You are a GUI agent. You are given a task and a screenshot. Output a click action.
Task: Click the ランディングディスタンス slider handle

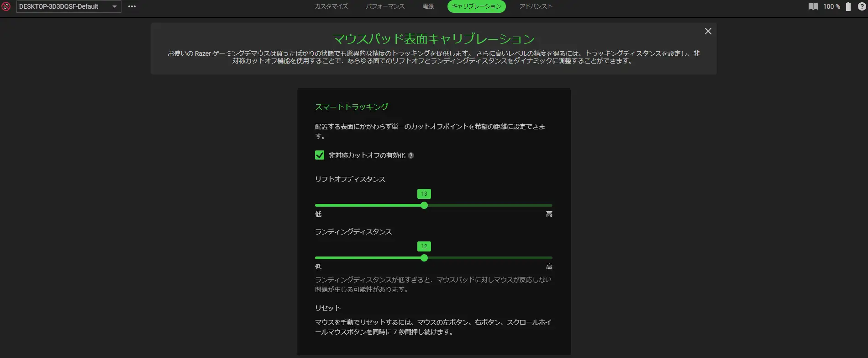[x=424, y=258]
